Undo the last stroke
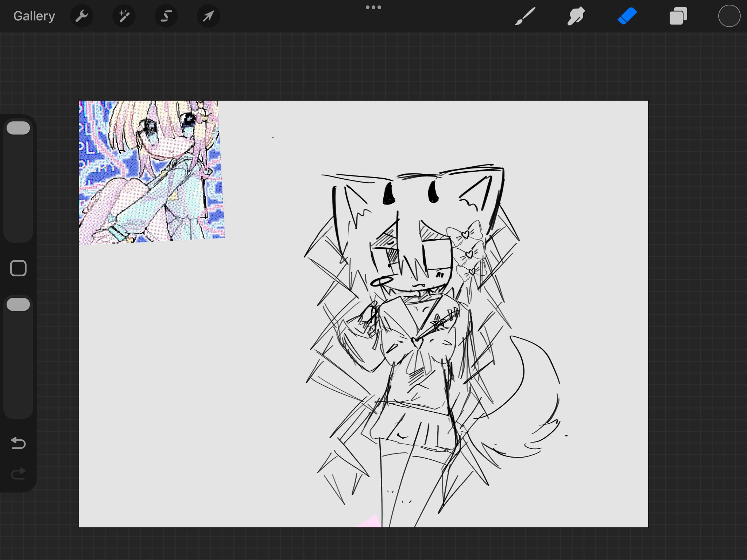Image resolution: width=747 pixels, height=560 pixels. tap(18, 443)
